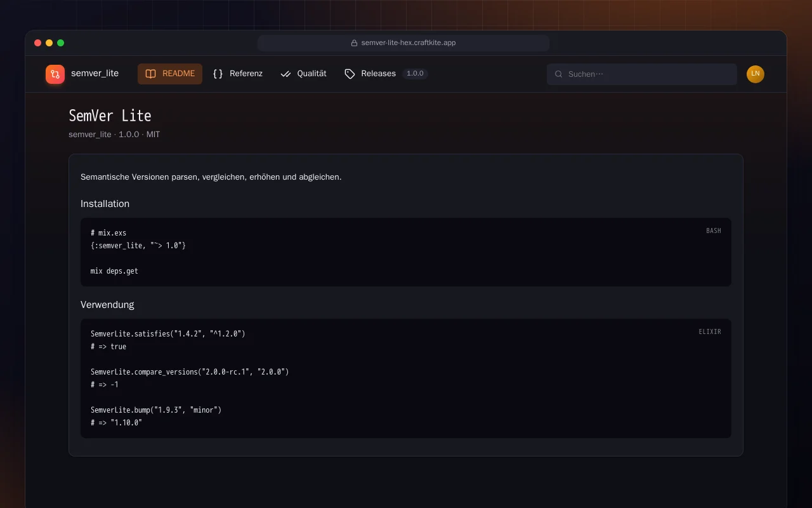Click the "# => -1" result line
Image resolution: width=812 pixels, height=508 pixels.
tap(105, 385)
